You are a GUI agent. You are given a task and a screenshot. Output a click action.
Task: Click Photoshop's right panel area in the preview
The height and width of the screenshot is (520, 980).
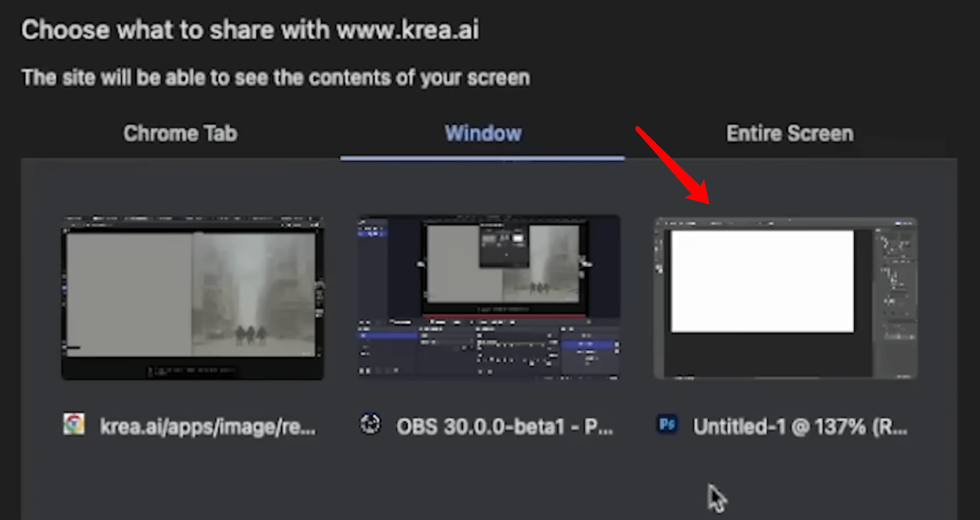tap(895, 294)
